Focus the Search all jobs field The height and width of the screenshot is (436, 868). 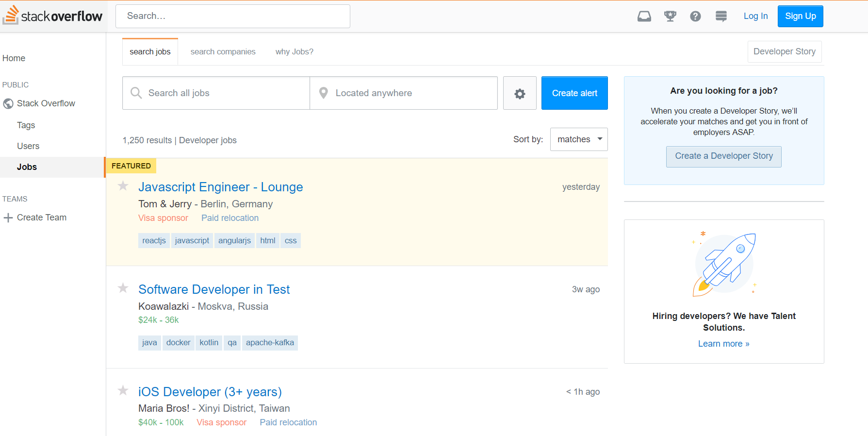click(x=216, y=93)
